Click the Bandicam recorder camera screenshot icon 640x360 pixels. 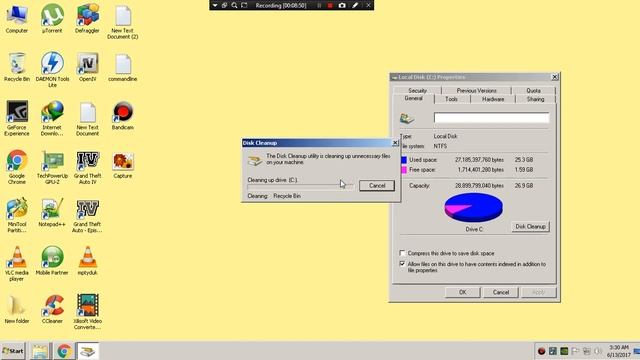click(x=342, y=5)
